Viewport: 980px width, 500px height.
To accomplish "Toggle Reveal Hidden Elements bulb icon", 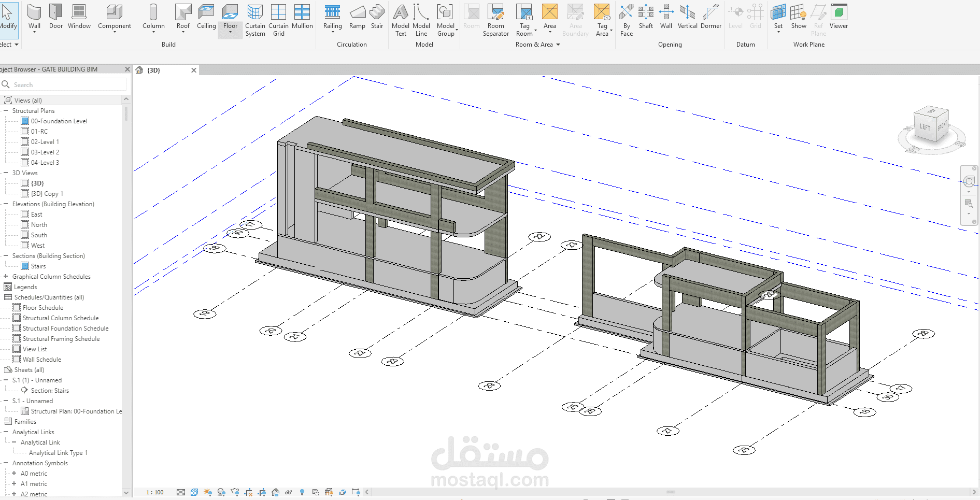I will click(x=302, y=492).
